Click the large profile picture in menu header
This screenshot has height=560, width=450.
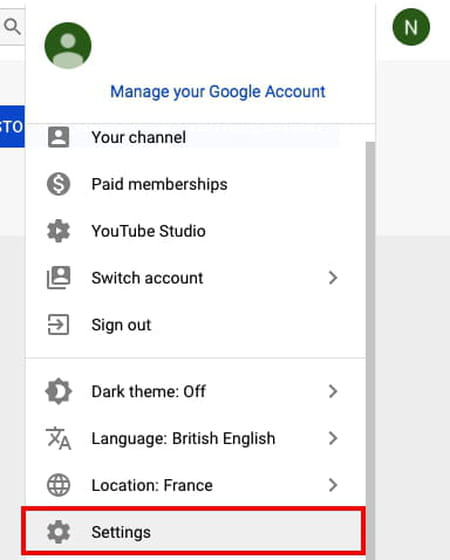[68, 45]
